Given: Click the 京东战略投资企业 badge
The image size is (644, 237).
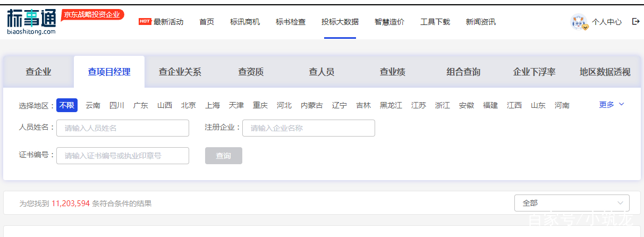Looking at the screenshot, I should click(x=92, y=15).
